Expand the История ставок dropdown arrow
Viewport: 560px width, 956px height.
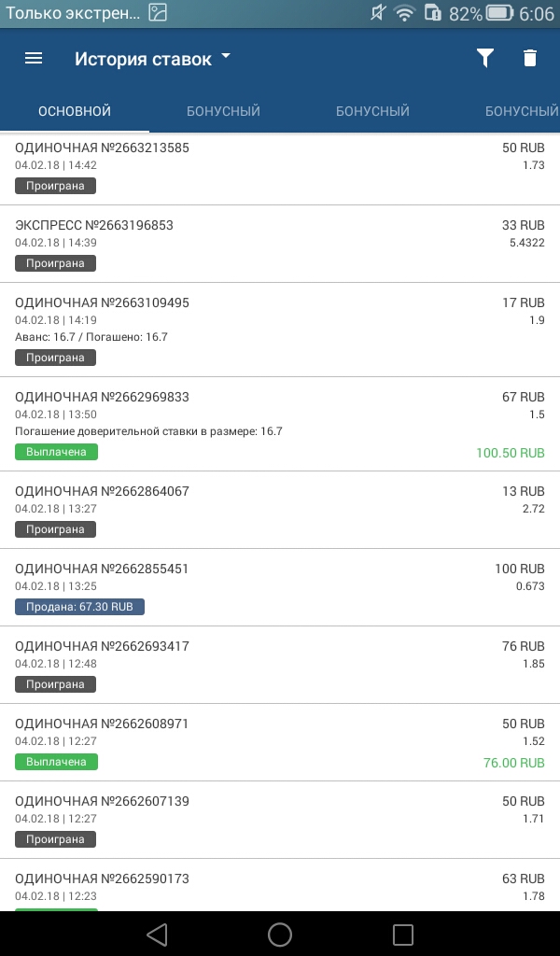pos(226,57)
